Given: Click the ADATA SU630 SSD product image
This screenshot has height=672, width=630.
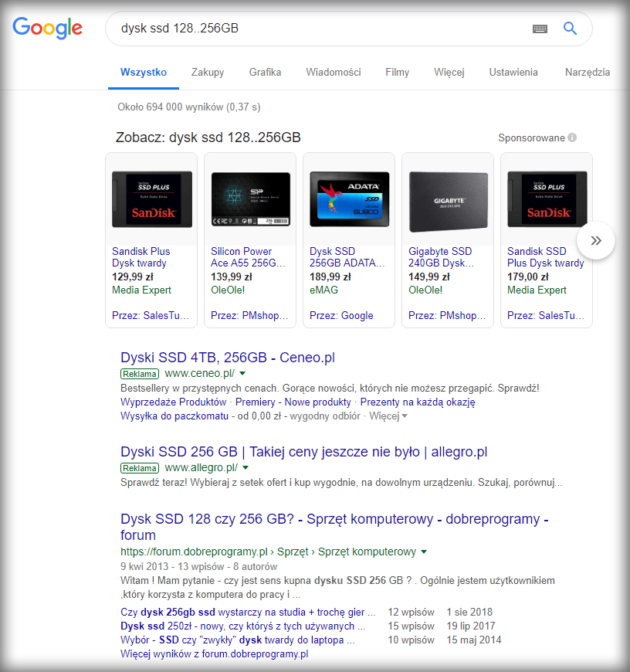Looking at the screenshot, I should (348, 197).
